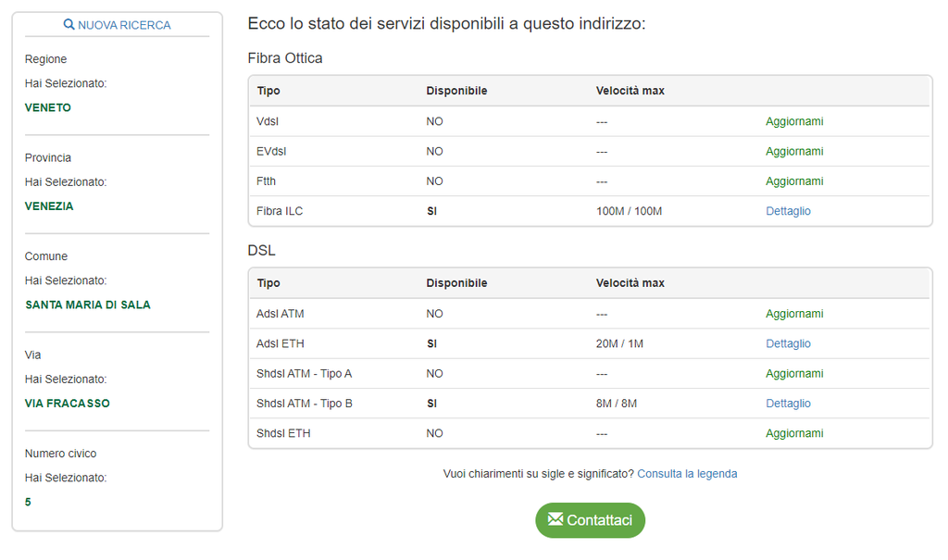The image size is (948, 560).
Task: Click the magnifier icon beside Nuova Ricerca
Action: [x=69, y=25]
